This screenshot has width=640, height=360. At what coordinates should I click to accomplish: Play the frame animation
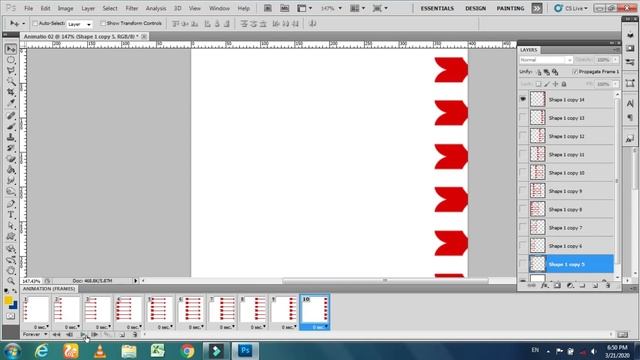[83, 335]
